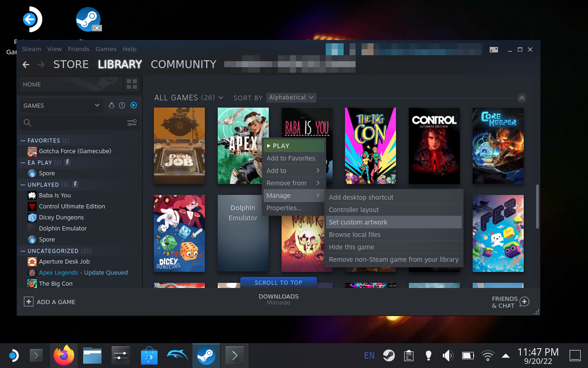The image size is (588, 368).
Task: Click the ADD A GAME button
Action: (x=50, y=301)
